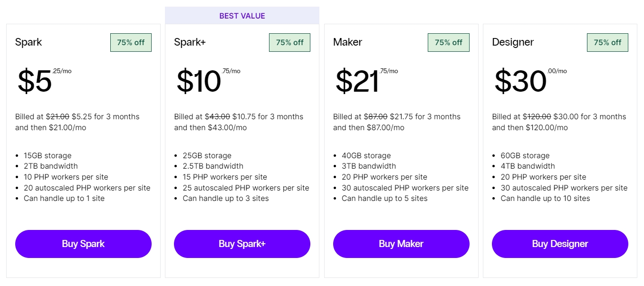The width and height of the screenshot is (644, 286).
Task: Click the $10 Spark+ price
Action: [199, 81]
